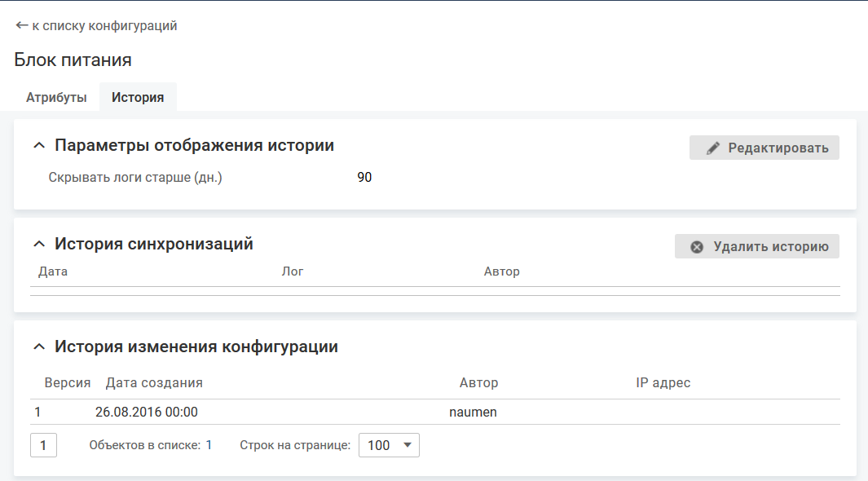
Task: Click the pencil icon on Редактировать
Action: coord(713,148)
